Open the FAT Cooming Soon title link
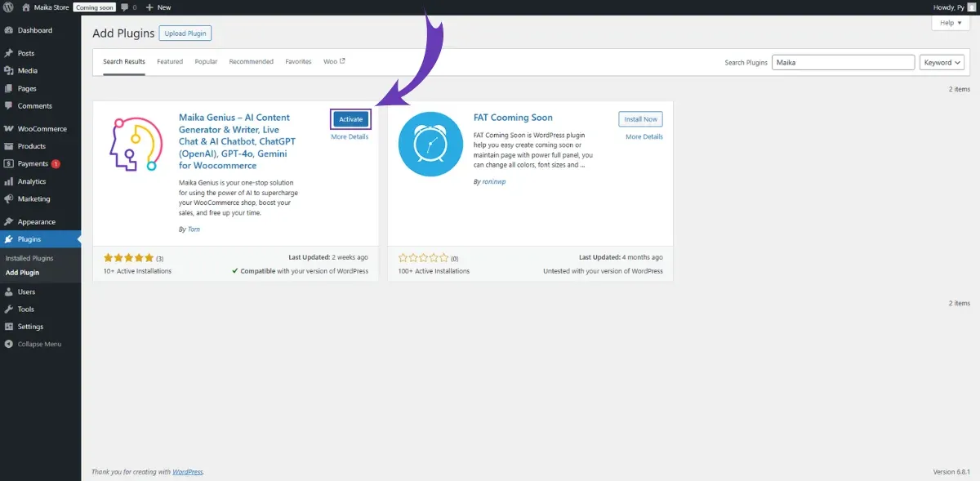 (513, 118)
